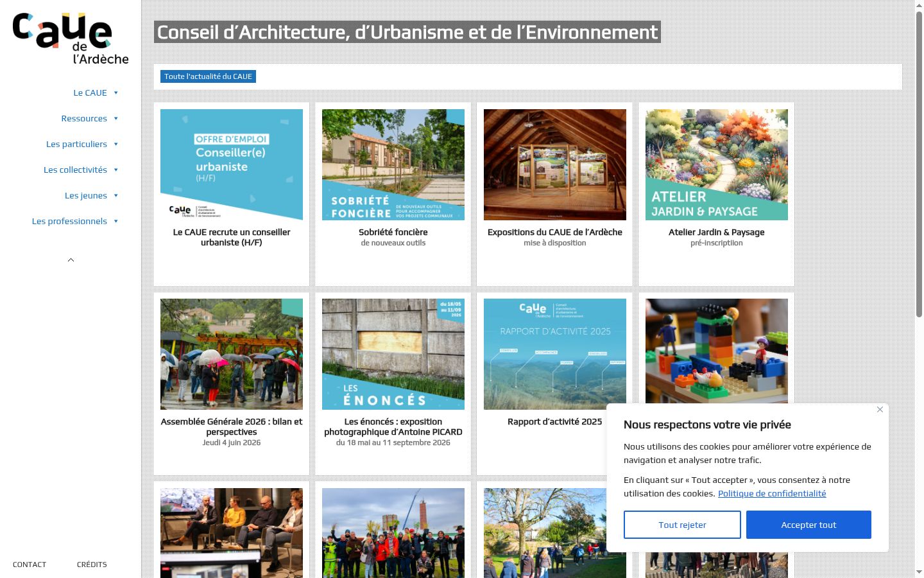This screenshot has width=924, height=578.
Task: Click the Expositions du CAUE de l'Ardèche title
Action: (555, 232)
